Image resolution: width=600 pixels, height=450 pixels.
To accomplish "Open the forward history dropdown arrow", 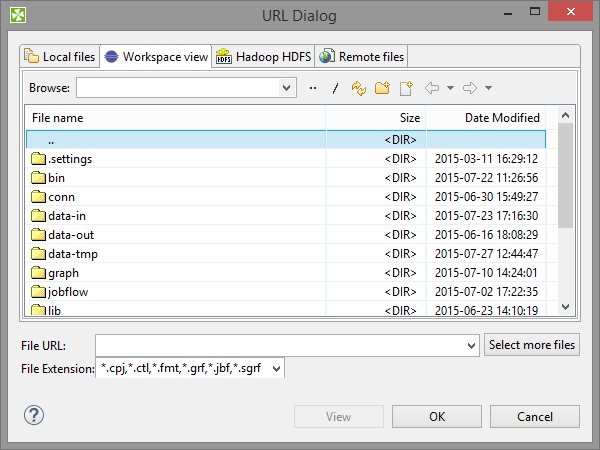I will 488,88.
